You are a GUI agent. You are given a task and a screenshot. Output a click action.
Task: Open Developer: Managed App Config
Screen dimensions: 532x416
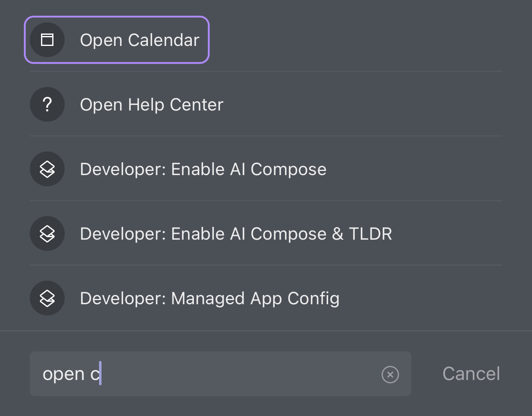coord(266,298)
